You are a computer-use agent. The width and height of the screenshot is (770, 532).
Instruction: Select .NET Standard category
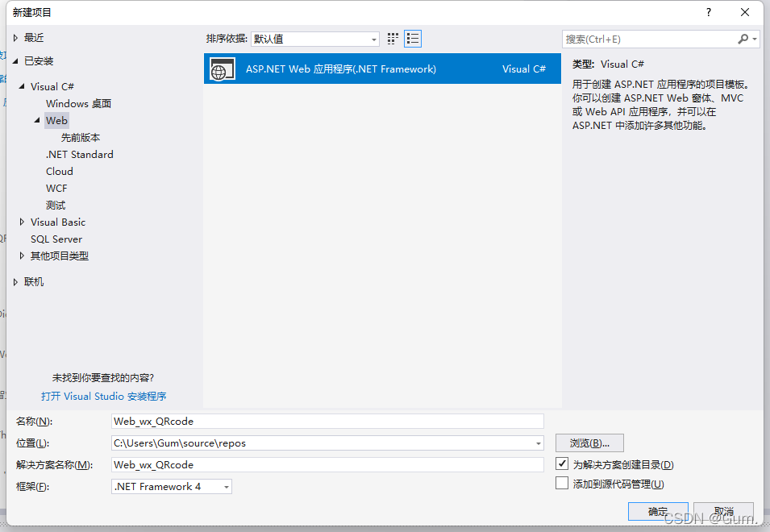(x=80, y=154)
